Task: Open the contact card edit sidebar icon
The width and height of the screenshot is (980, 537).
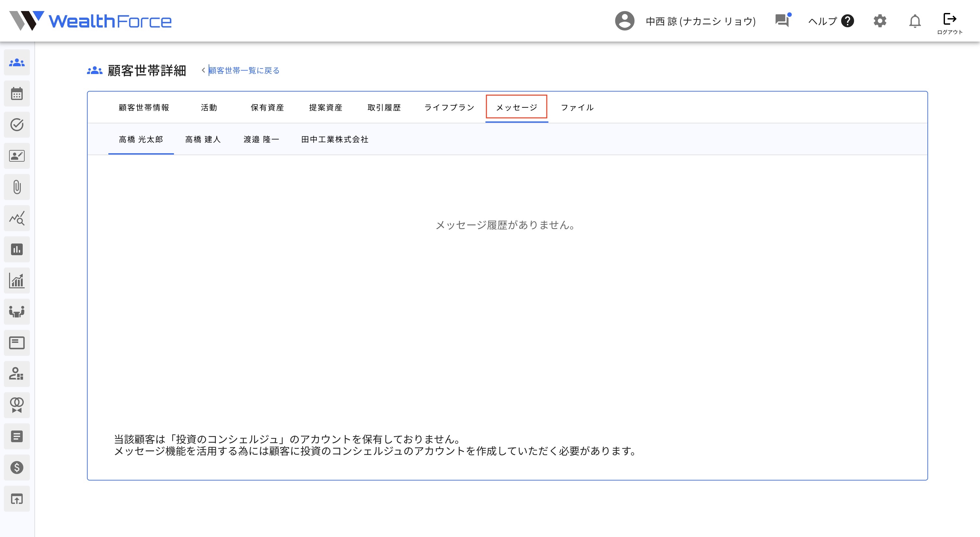Action: (17, 156)
